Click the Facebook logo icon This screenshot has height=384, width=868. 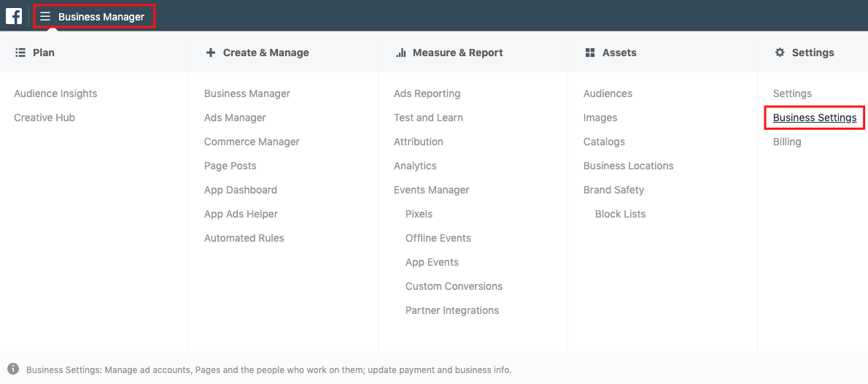click(14, 16)
